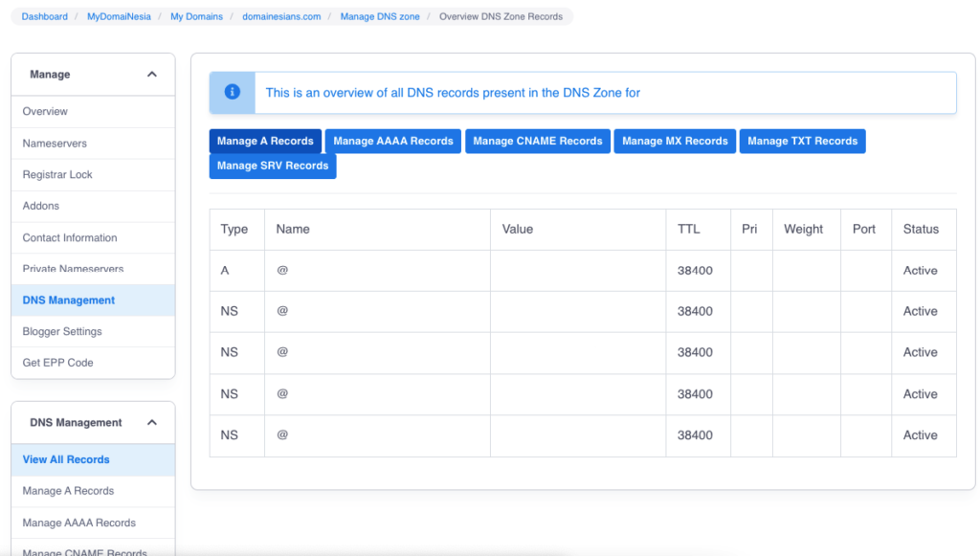Open Manage DNS zone breadcrumb
Viewport: 980px width, 556px height.
click(x=380, y=16)
